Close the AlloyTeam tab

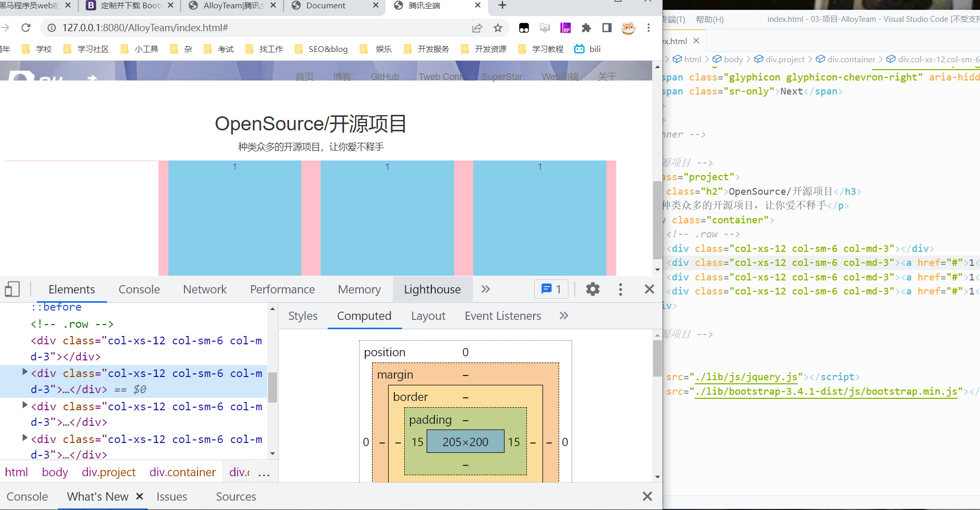(273, 6)
